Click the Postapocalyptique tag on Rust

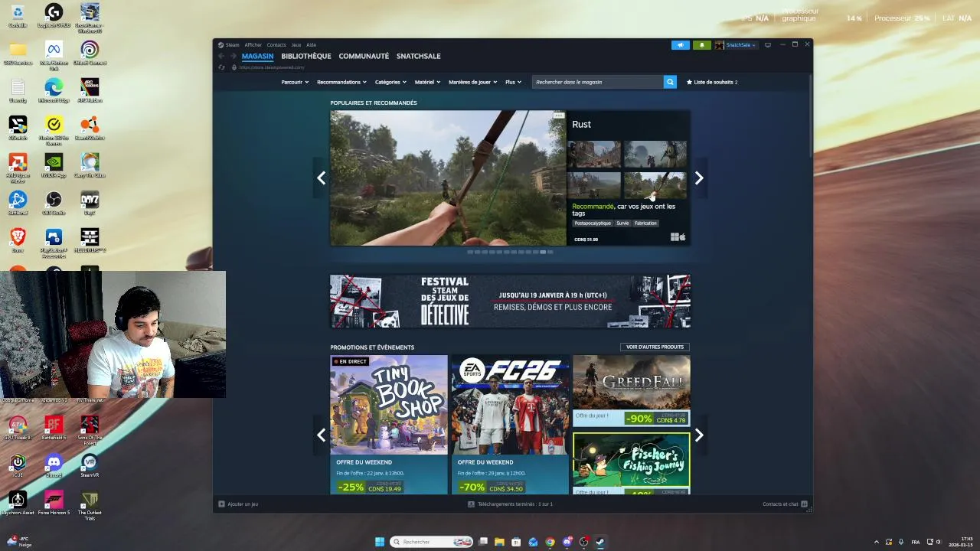[x=593, y=223]
